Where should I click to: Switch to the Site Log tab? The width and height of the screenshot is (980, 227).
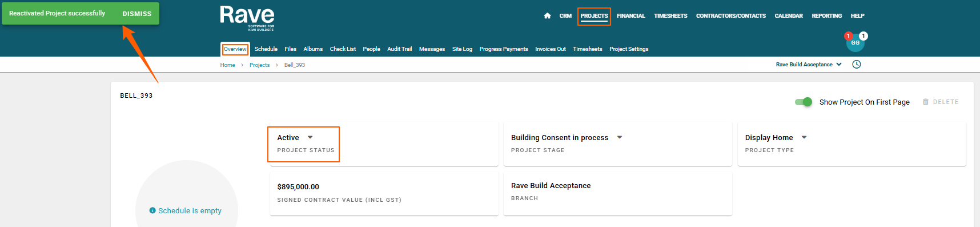462,49
